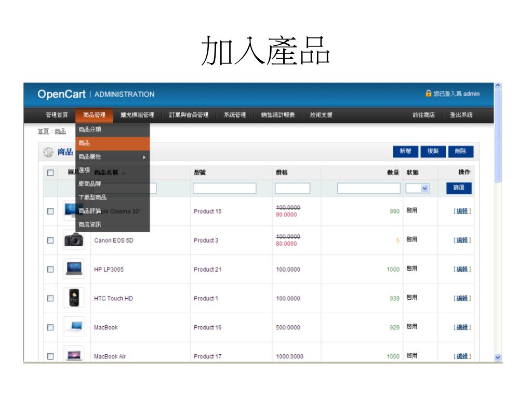Screen dimensions: 532x399
Task: Click the 1000.0000 price of MacBook Air
Action: [290, 356]
